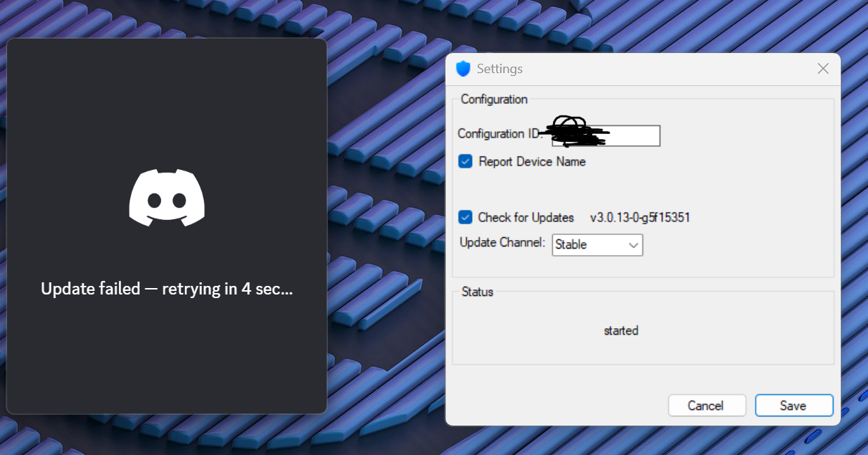Viewport: 868px width, 455px height.
Task: Uncheck the Check for Updates checkbox
Action: (466, 217)
